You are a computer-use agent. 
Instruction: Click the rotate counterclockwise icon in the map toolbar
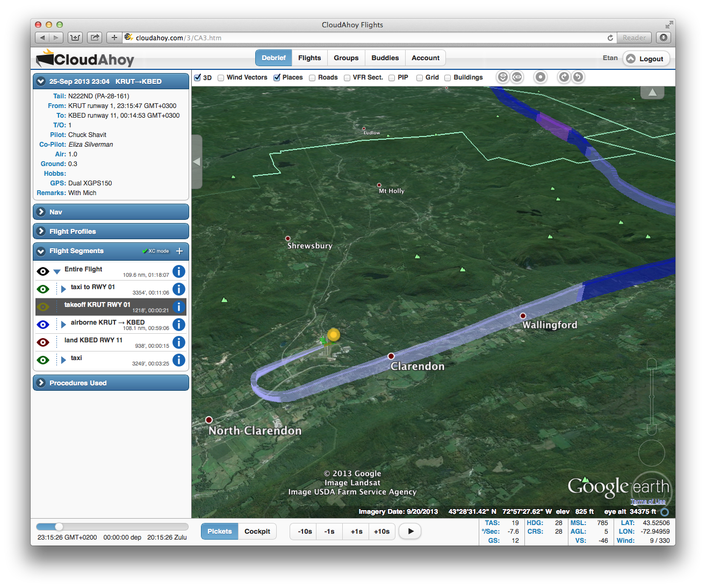pyautogui.click(x=578, y=77)
